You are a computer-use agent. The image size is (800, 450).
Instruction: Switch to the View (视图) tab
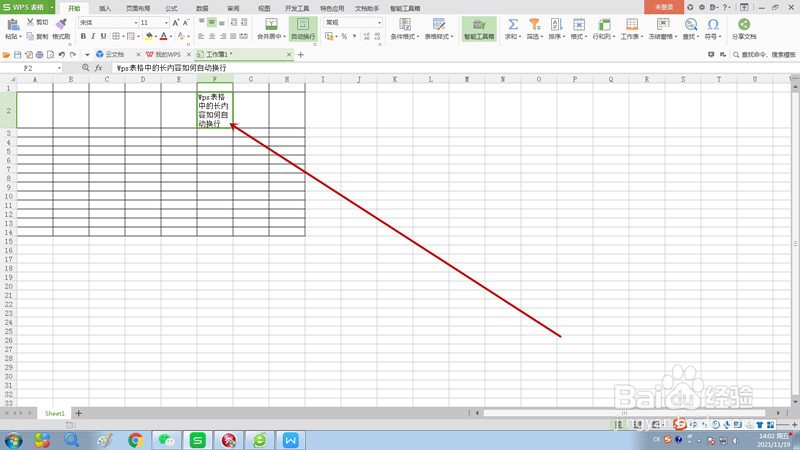pos(264,9)
